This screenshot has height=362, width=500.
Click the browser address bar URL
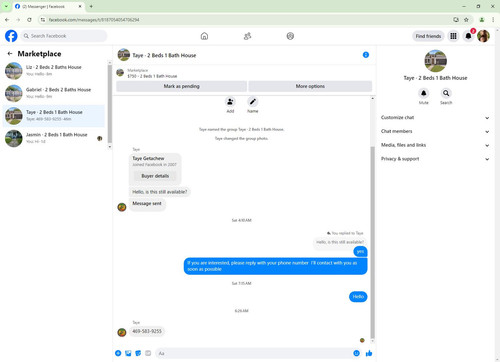click(x=94, y=20)
